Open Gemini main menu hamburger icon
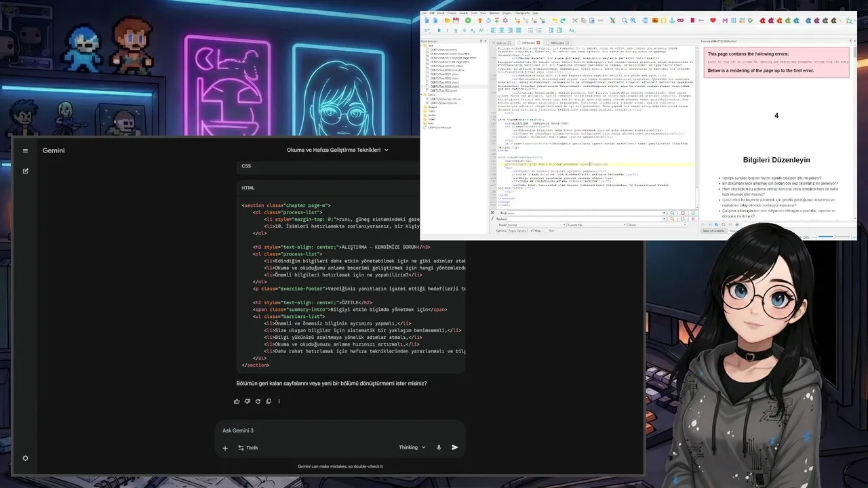Image resolution: width=868 pixels, height=488 pixels. pyautogui.click(x=25, y=150)
